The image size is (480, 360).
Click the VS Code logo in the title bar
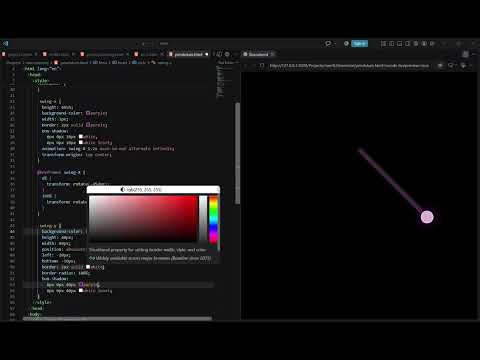(x=6, y=43)
